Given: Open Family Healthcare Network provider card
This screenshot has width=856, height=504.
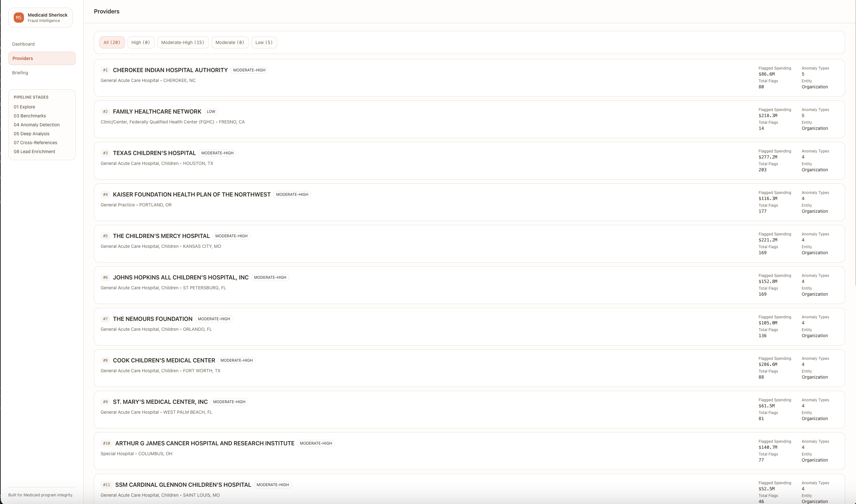Looking at the screenshot, I should 469,119.
